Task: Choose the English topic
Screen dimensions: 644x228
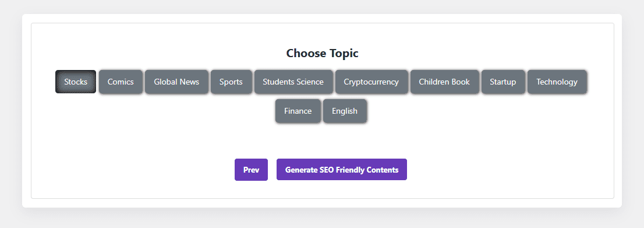Action: coord(345,111)
